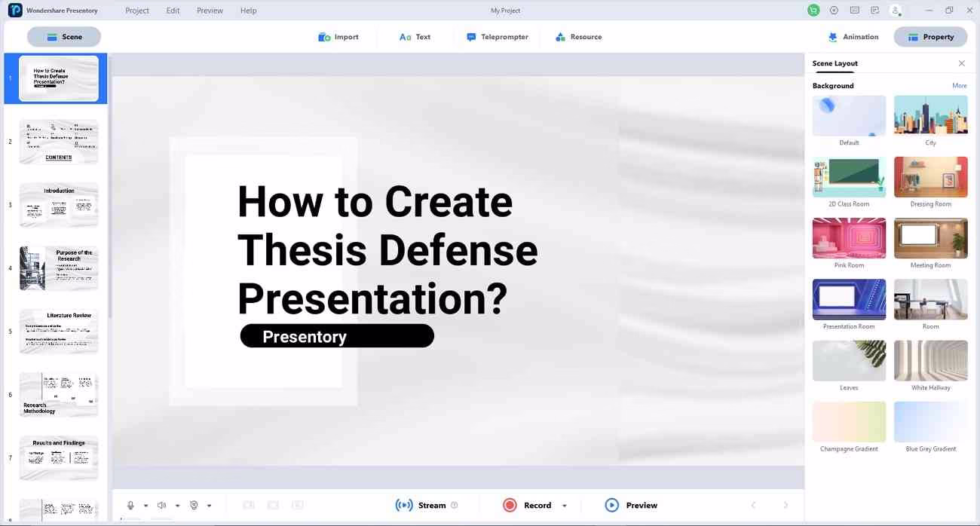Open the Project menu
The height and width of the screenshot is (526, 980).
point(137,11)
